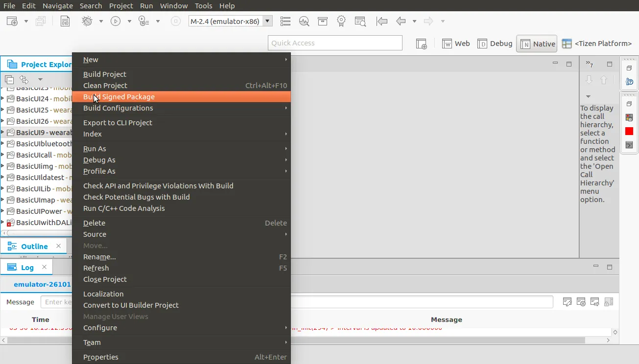639x364 pixels.
Task: Open the Call Hierarchy view menu arrow
Action: pos(588,96)
